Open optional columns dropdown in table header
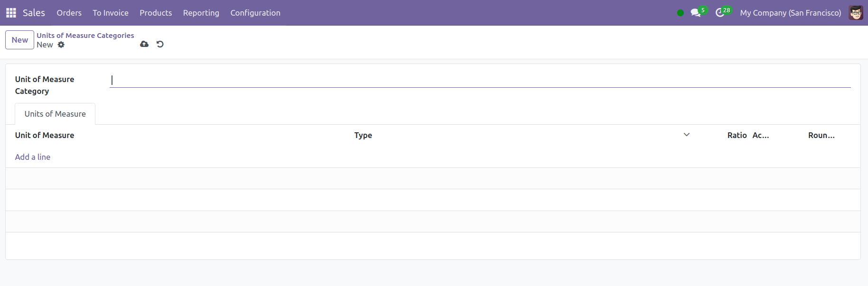Screen dimensions: 868x286 [686, 135]
